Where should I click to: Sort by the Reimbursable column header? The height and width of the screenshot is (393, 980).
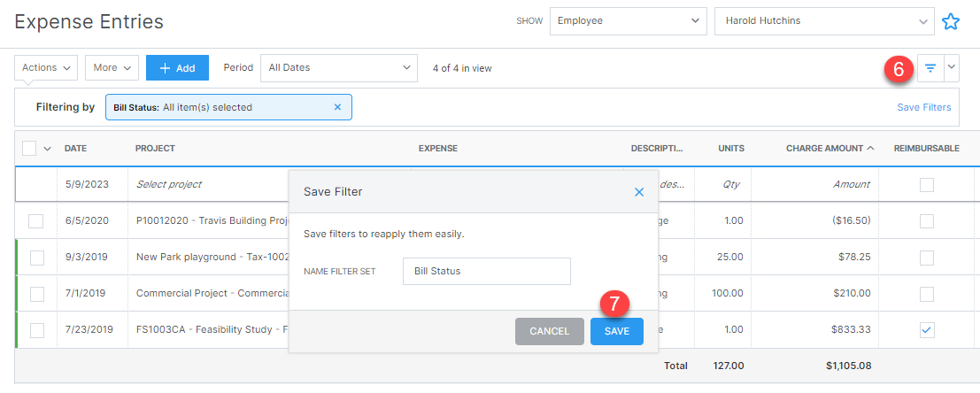click(927, 148)
